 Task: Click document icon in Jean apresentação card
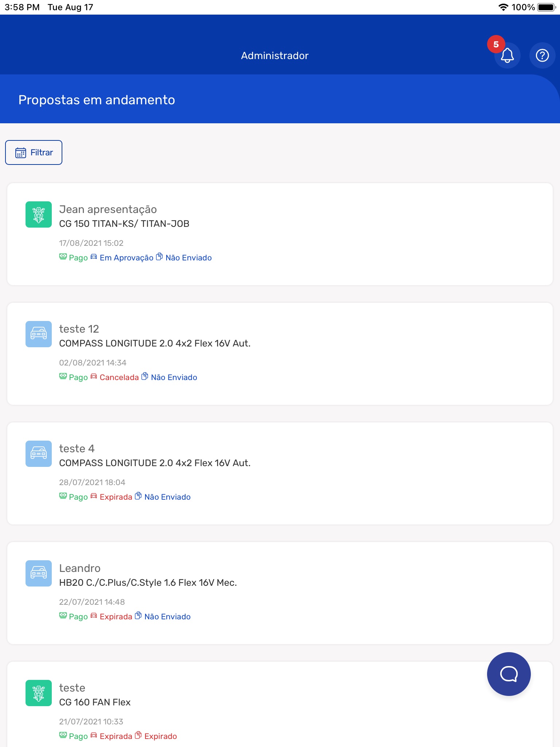[159, 257]
